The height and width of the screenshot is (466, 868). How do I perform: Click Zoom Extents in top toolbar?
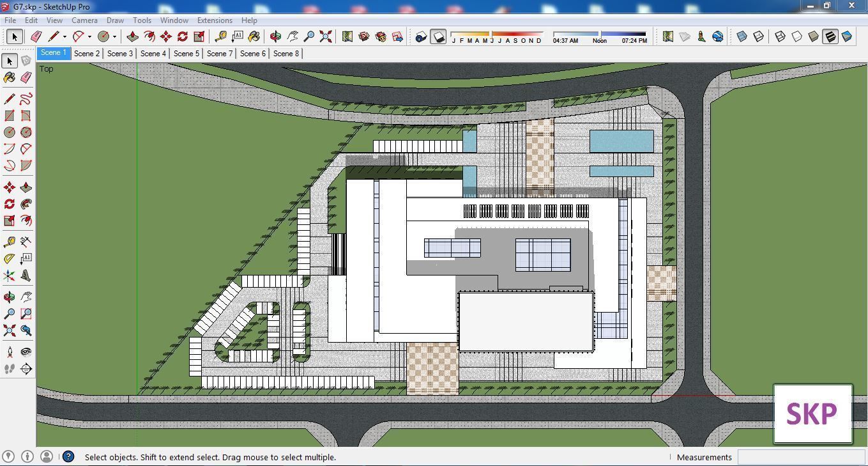pos(326,36)
